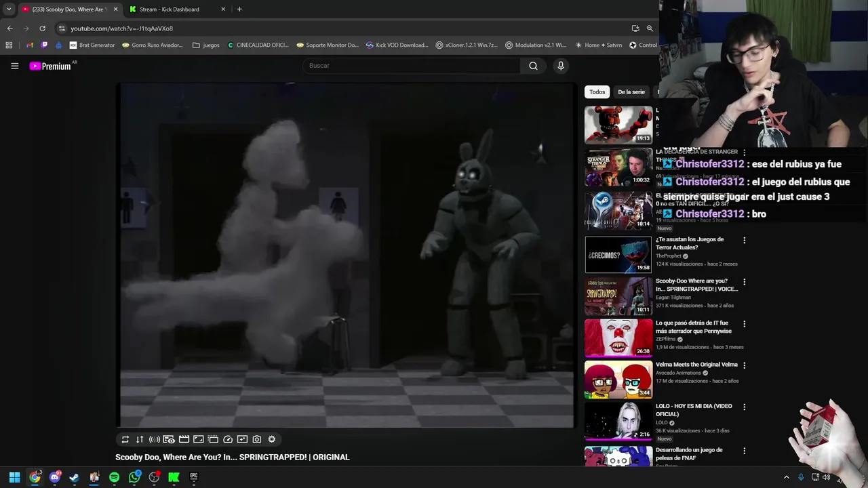The height and width of the screenshot is (488, 868).
Task: Open Windows Start menu
Action: click(x=14, y=477)
